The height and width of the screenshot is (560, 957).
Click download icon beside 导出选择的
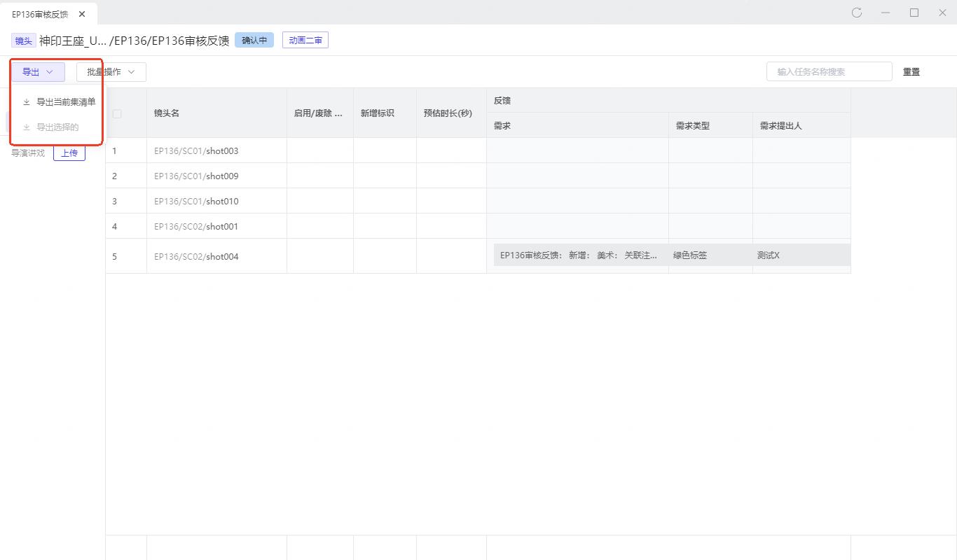click(27, 127)
